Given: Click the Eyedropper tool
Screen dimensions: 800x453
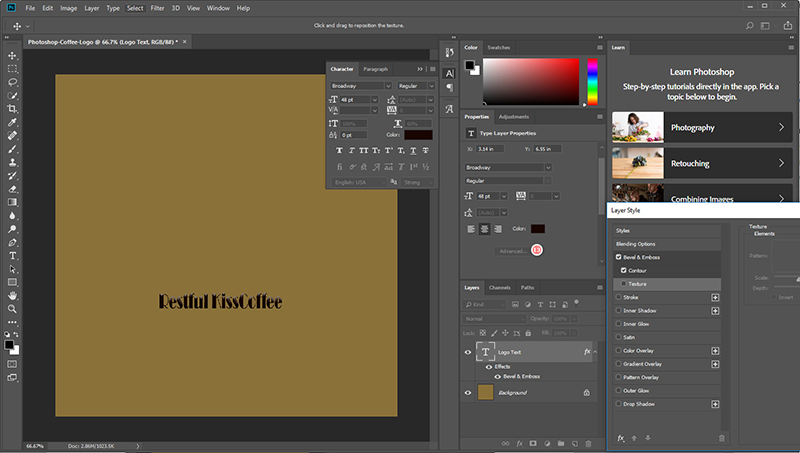Looking at the screenshot, I should click(13, 121).
